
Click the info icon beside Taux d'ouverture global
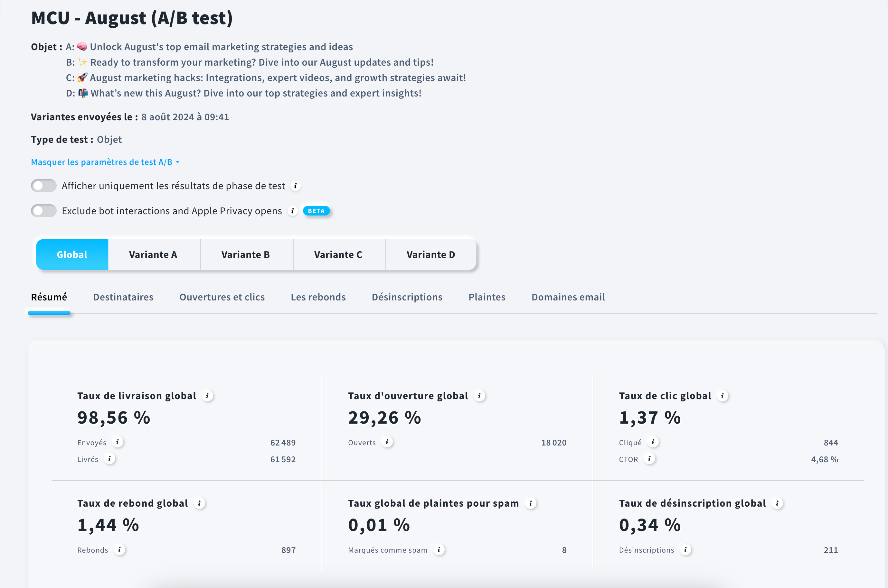point(479,396)
